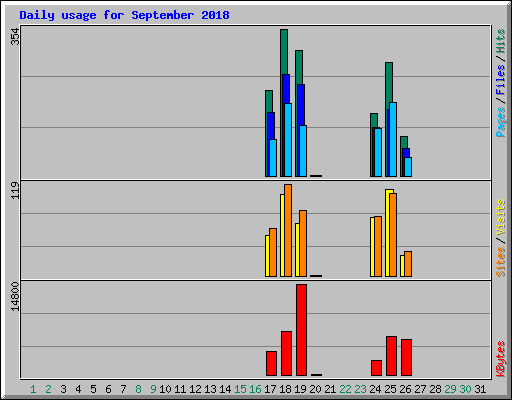Click day 15 on the x-axis

pos(240,389)
